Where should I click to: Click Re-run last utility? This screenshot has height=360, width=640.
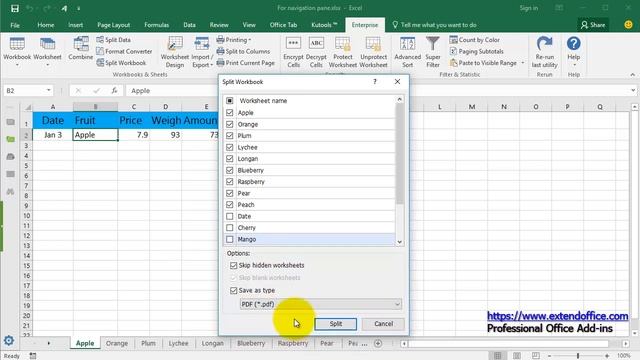pos(544,52)
